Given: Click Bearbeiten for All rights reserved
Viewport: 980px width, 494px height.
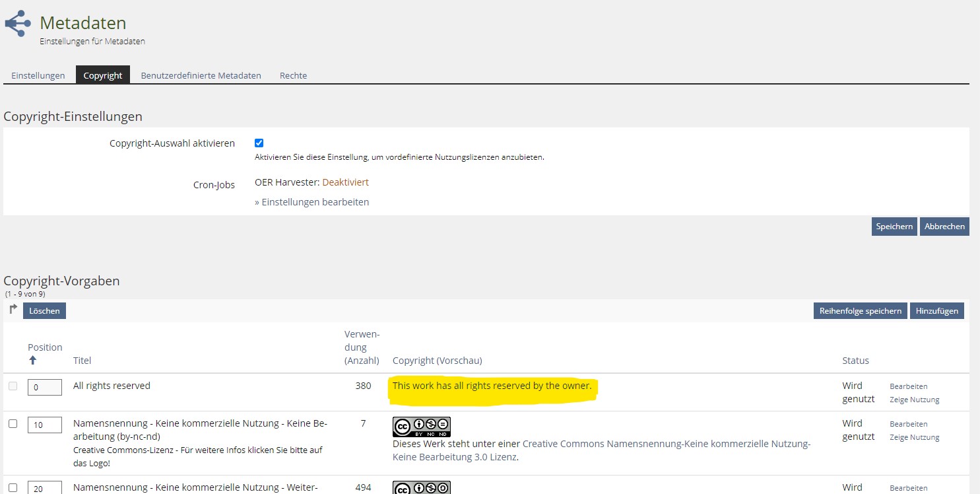Looking at the screenshot, I should tap(908, 386).
